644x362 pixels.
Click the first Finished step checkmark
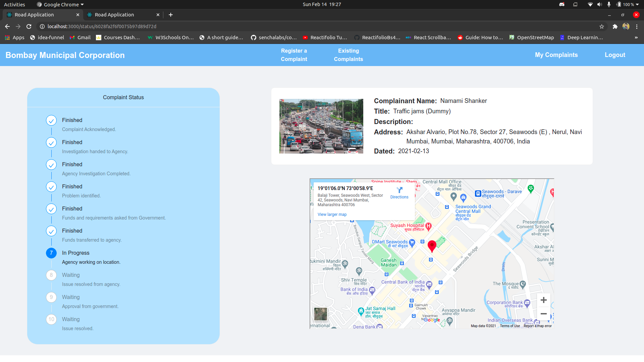51,120
